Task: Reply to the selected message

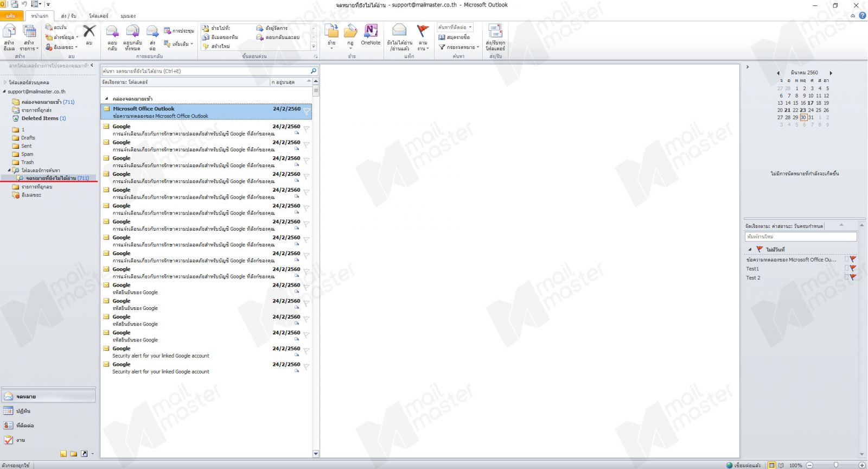Action: [112, 37]
